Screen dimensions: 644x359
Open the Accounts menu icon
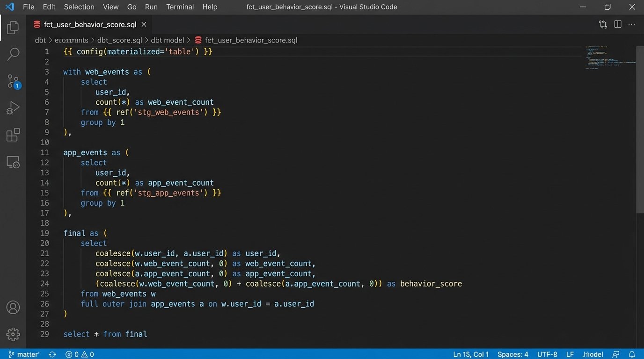(13, 308)
